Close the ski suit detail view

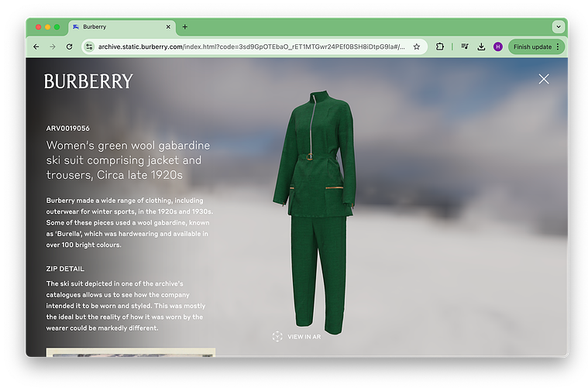(544, 79)
